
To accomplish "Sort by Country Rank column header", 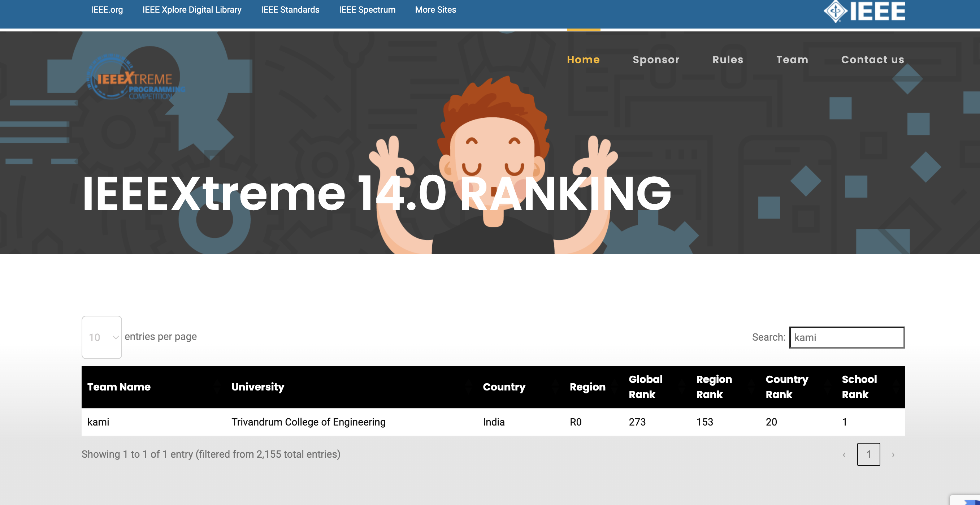I will coord(798,387).
